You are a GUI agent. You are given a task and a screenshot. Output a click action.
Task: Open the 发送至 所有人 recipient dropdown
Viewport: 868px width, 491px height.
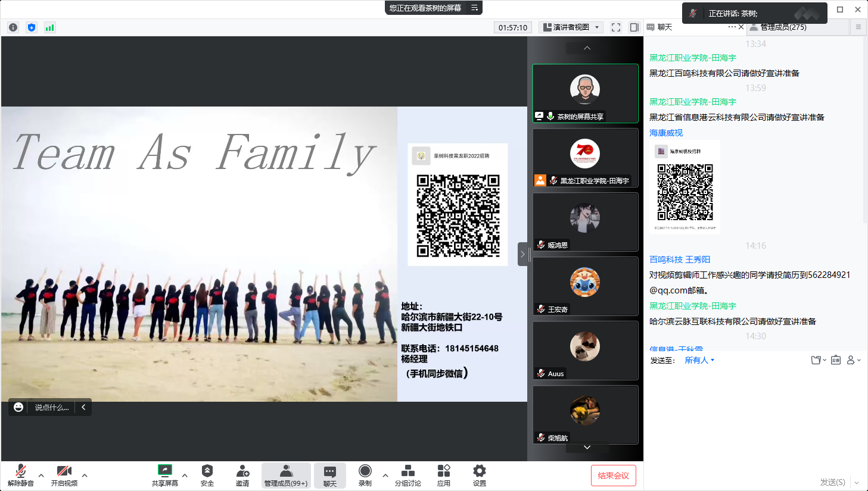click(x=699, y=360)
